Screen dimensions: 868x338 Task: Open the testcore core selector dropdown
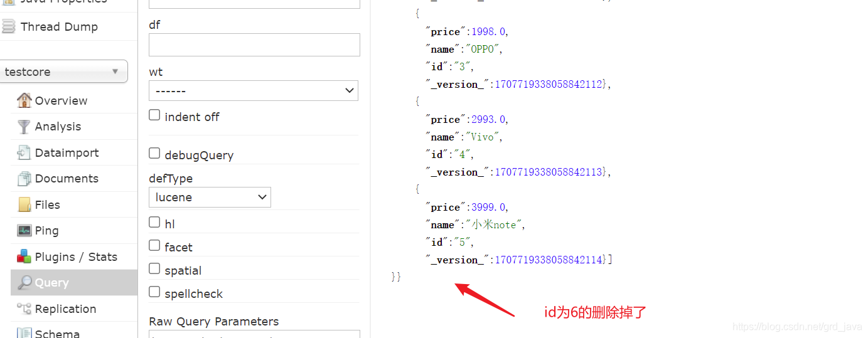(64, 71)
